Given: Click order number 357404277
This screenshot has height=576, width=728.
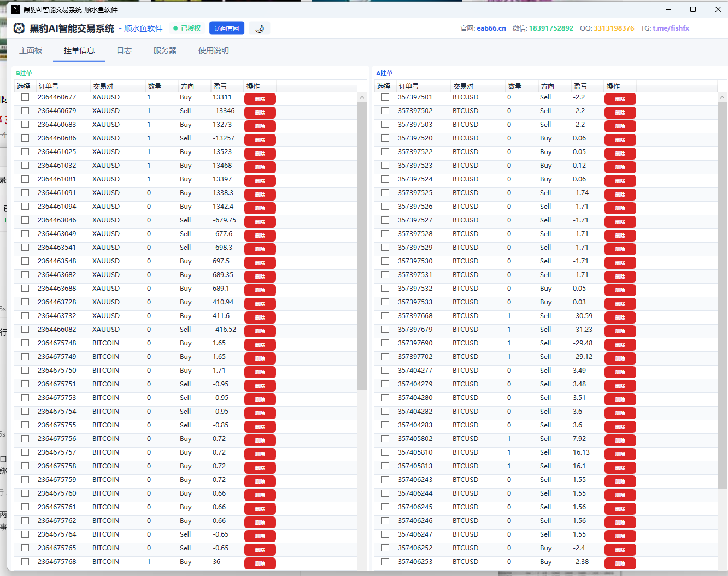Looking at the screenshot, I should click(415, 371).
